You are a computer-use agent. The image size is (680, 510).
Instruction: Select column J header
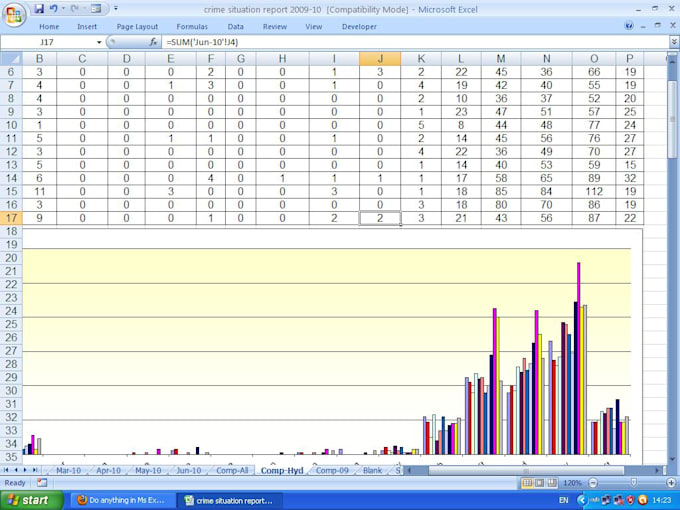coord(380,59)
